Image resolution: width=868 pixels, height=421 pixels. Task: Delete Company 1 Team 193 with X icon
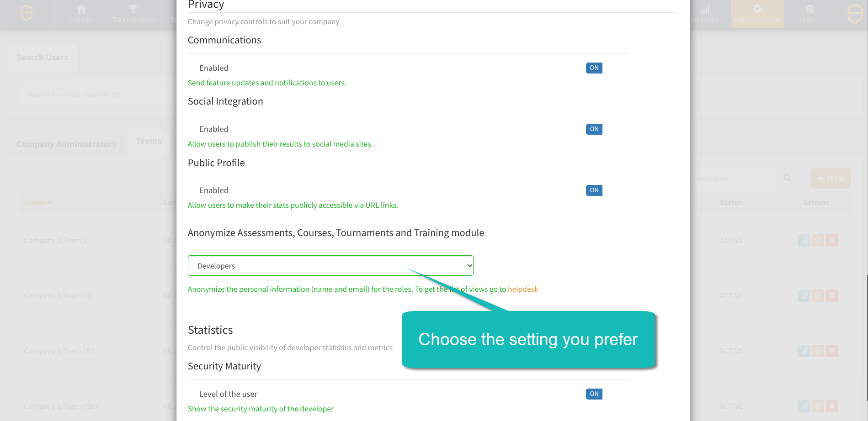[x=832, y=351]
